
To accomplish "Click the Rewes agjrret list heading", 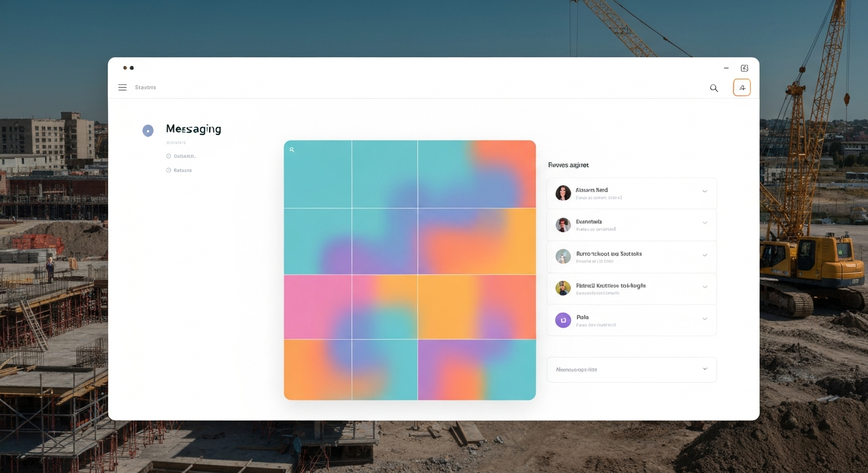I will point(568,165).
